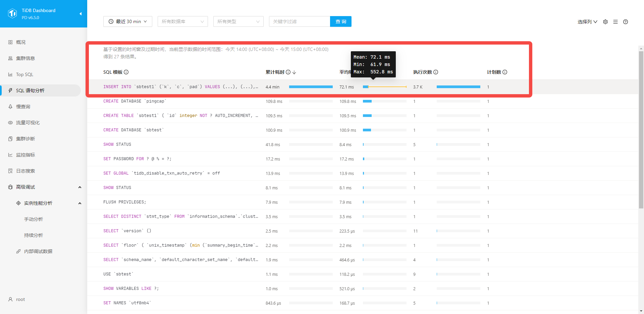Screen dimensions: 644x314
Task: Click the 执行次数 column header
Action: point(423,72)
